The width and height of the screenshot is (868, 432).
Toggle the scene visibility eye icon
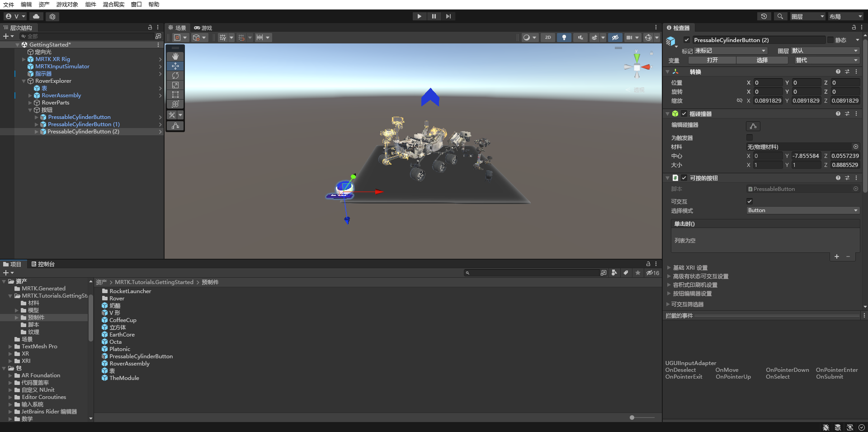click(615, 38)
